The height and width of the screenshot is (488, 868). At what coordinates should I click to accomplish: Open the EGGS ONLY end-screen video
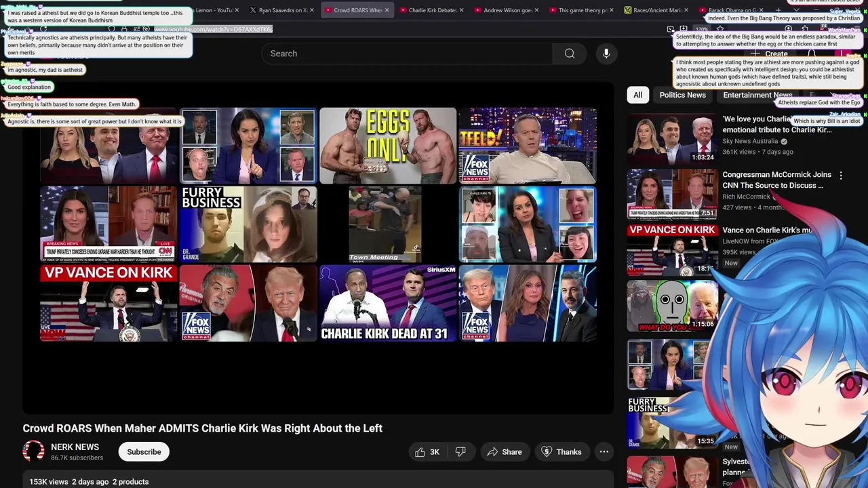(x=388, y=146)
